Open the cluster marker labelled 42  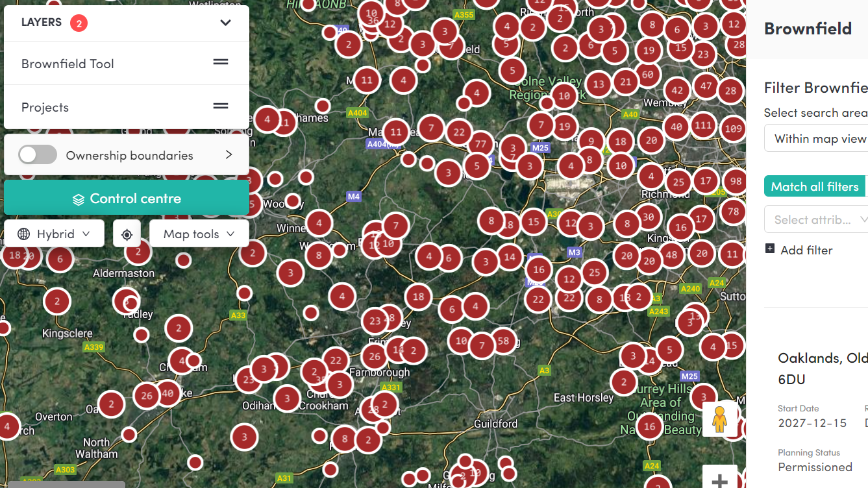677,91
